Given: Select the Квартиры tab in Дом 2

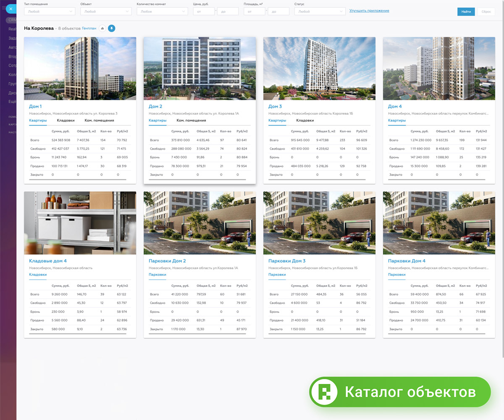Looking at the screenshot, I should pos(157,121).
